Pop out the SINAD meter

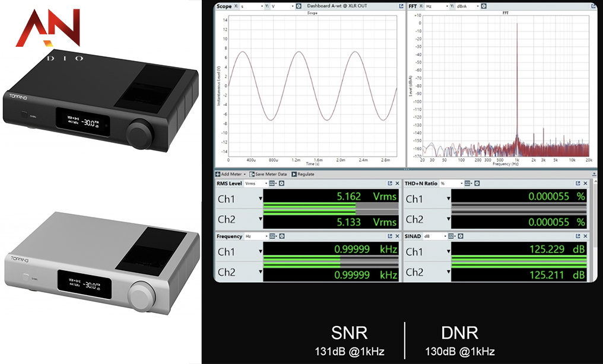point(577,236)
